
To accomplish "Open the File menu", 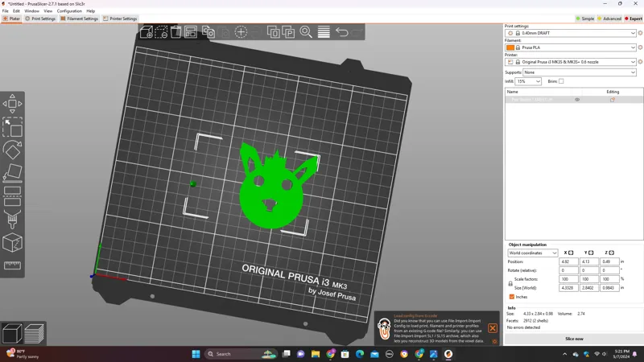I will 6,11.
